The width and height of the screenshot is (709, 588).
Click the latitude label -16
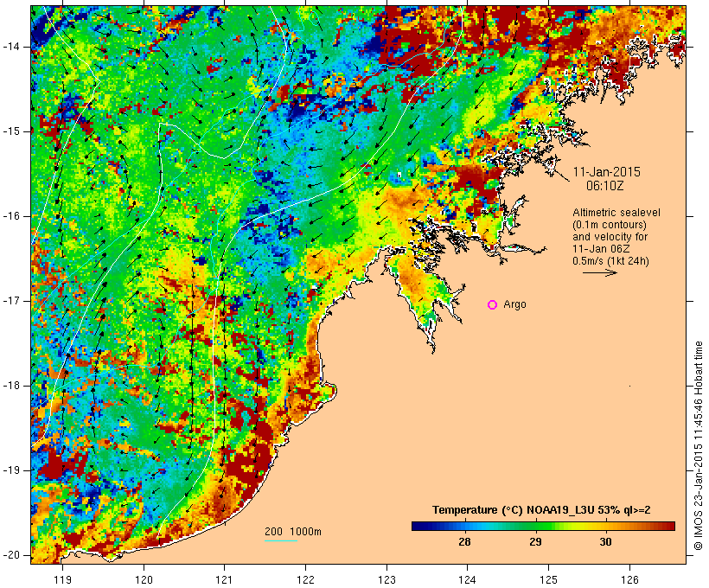pyautogui.click(x=10, y=216)
